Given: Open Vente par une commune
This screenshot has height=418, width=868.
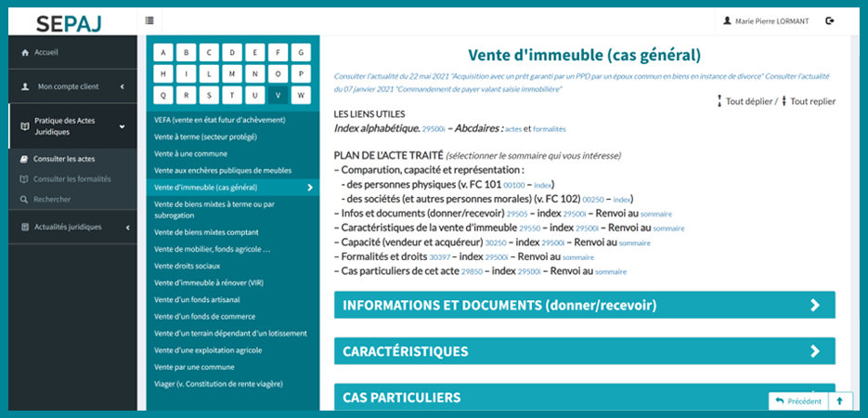Looking at the screenshot, I should point(194,367).
